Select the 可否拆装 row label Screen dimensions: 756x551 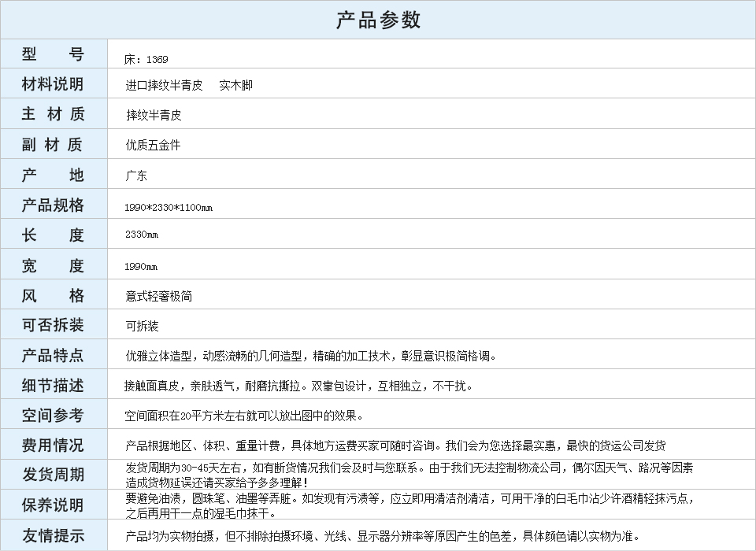tap(53, 325)
